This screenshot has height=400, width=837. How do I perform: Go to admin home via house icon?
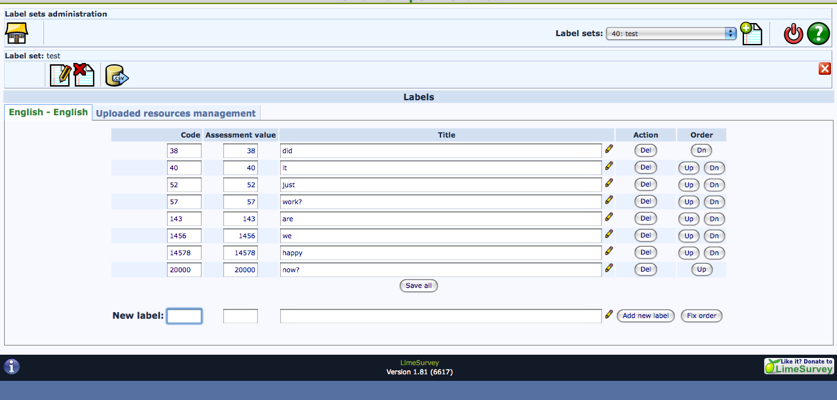click(x=17, y=33)
